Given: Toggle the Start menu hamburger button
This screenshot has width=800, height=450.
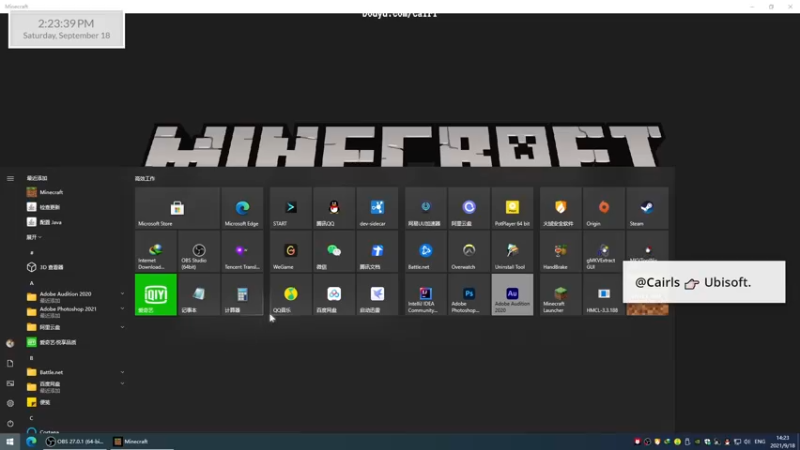Looking at the screenshot, I should [x=10, y=179].
